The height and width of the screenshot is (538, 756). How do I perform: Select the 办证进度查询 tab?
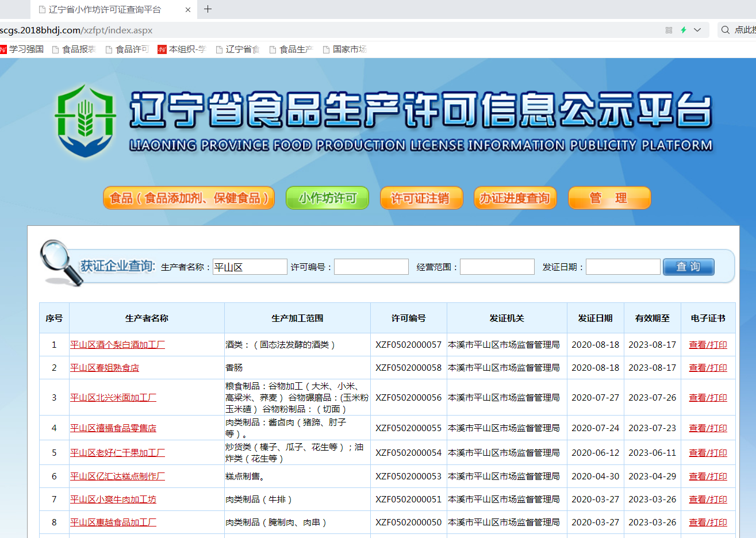pos(515,198)
